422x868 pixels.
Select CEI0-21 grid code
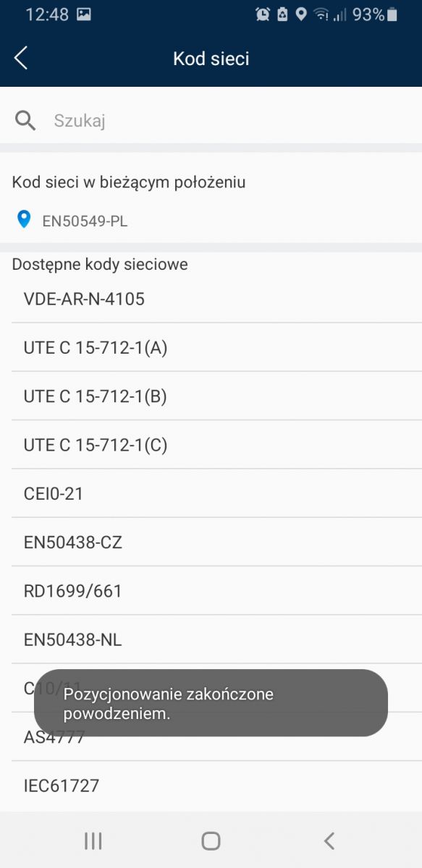pos(216,493)
